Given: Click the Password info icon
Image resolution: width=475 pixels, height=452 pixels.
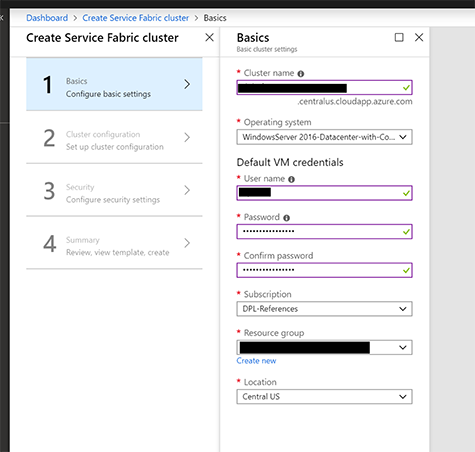Looking at the screenshot, I should tap(286, 218).
